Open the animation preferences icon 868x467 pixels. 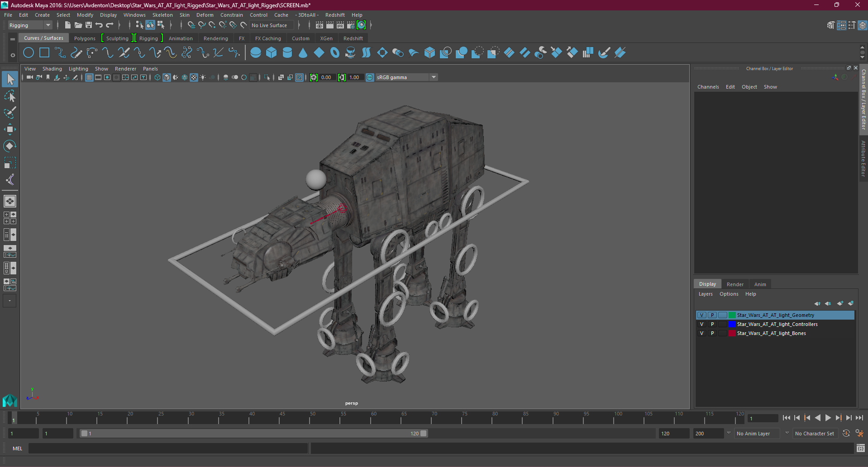(x=860, y=434)
